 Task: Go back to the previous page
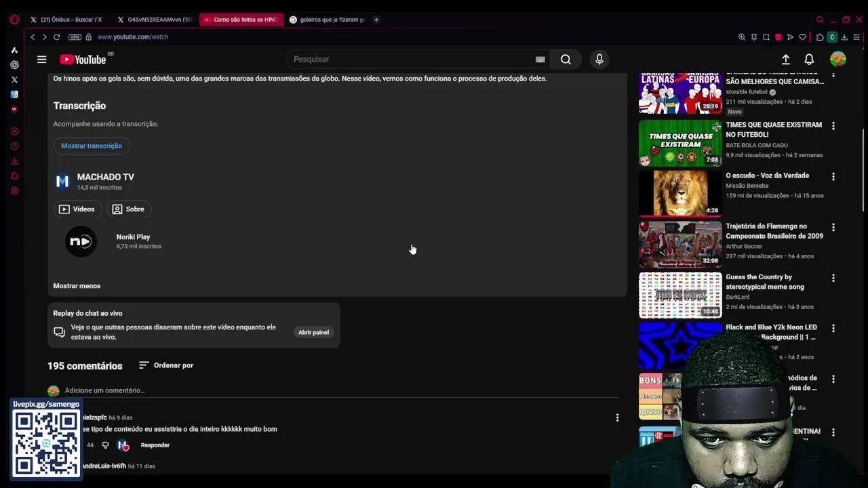point(33,37)
